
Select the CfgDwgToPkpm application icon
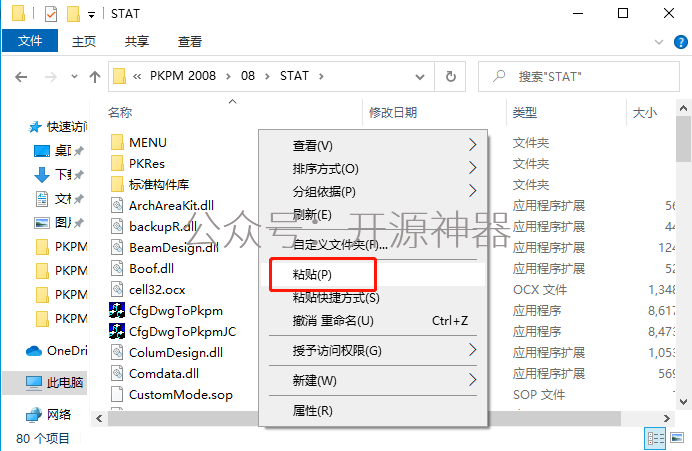[117, 310]
